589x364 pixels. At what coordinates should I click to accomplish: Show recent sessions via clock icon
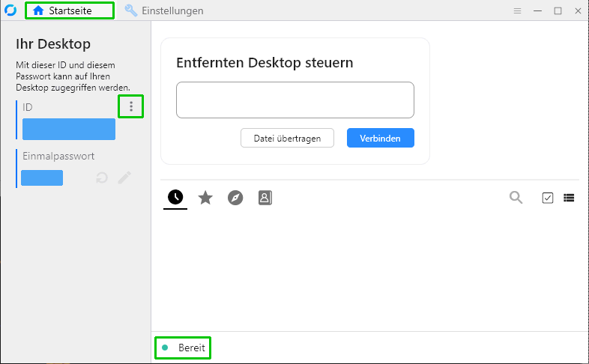(x=175, y=198)
